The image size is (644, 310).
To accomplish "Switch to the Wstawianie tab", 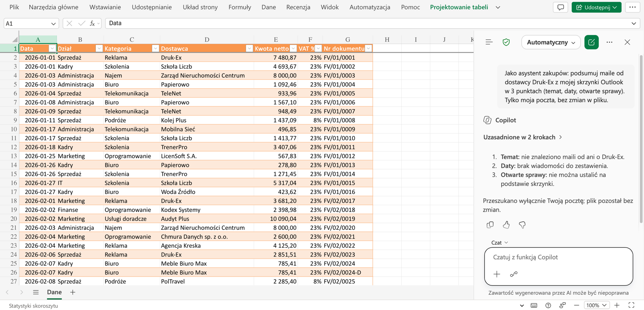I will (105, 7).
